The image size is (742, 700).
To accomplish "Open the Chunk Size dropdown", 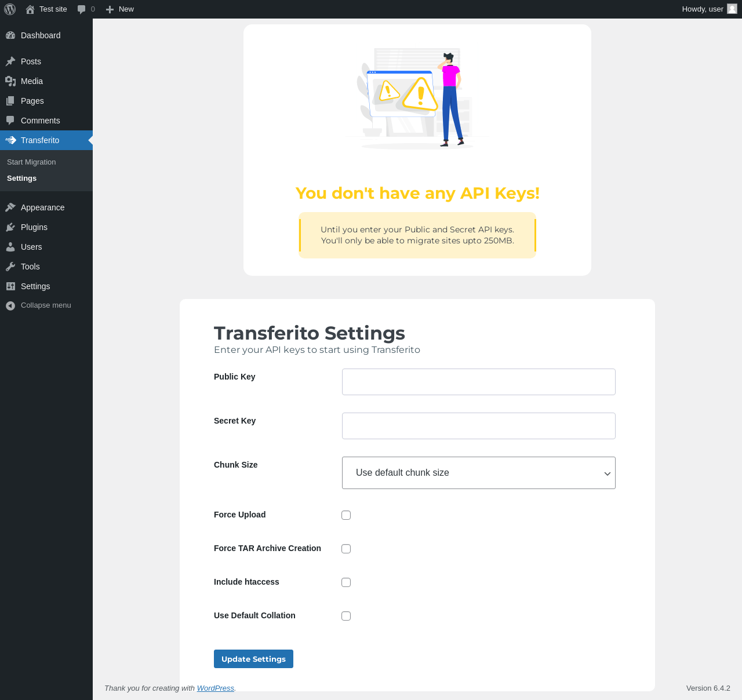I will (479, 473).
